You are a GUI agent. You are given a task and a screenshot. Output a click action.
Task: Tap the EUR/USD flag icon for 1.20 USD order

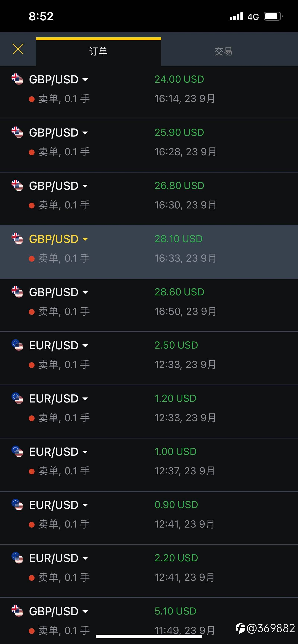(x=17, y=398)
